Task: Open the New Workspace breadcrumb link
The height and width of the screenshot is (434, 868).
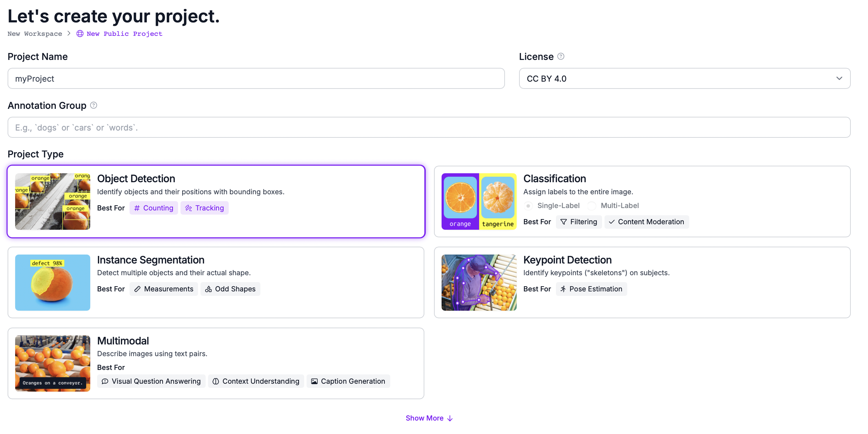Action: (35, 34)
